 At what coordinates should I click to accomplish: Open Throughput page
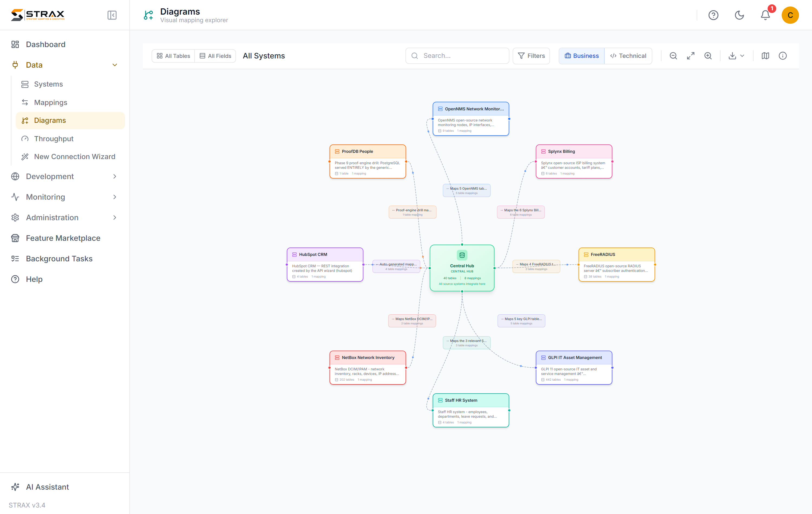[70, 139]
